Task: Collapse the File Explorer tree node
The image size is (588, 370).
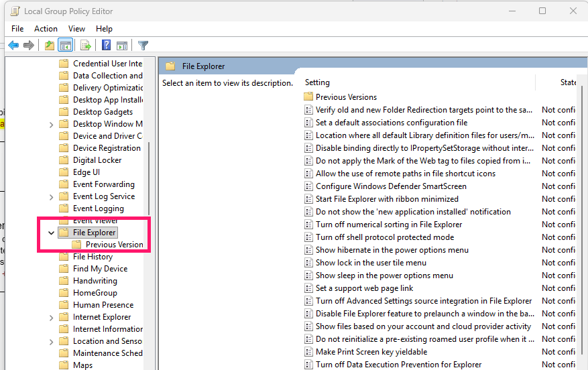Action: [52, 233]
